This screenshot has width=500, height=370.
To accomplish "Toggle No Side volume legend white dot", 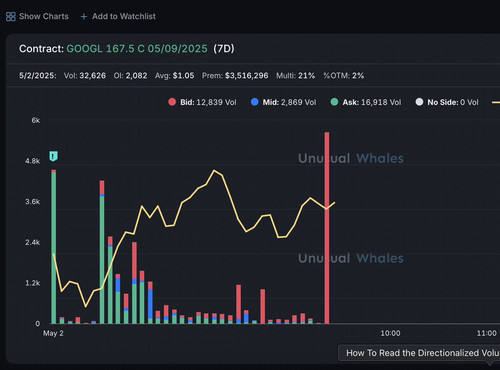I will coord(419,102).
